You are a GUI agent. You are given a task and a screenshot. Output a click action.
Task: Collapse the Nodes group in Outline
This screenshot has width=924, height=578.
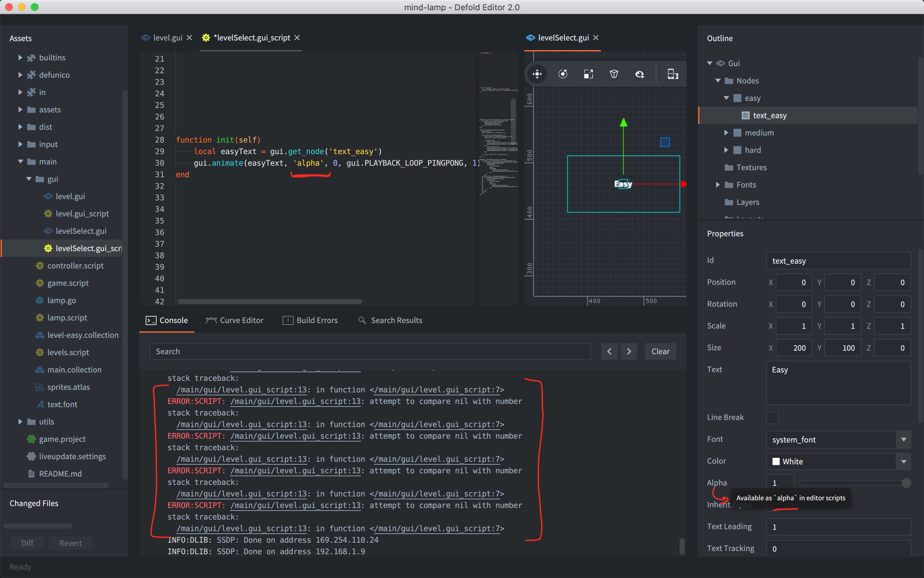pyautogui.click(x=718, y=81)
